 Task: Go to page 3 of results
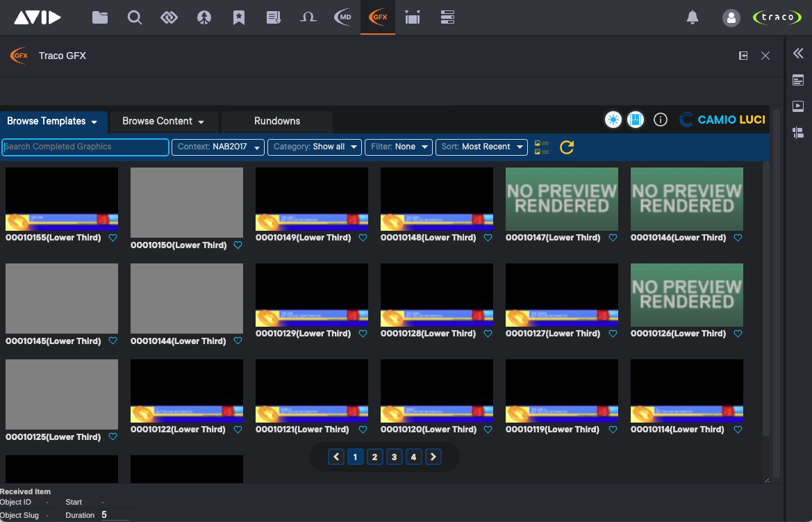(x=394, y=457)
